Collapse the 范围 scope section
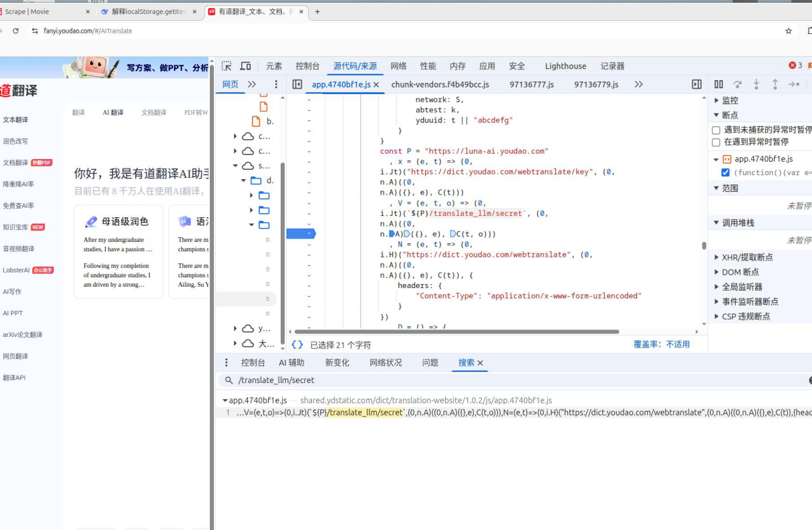Image resolution: width=812 pixels, height=530 pixels. (717, 188)
